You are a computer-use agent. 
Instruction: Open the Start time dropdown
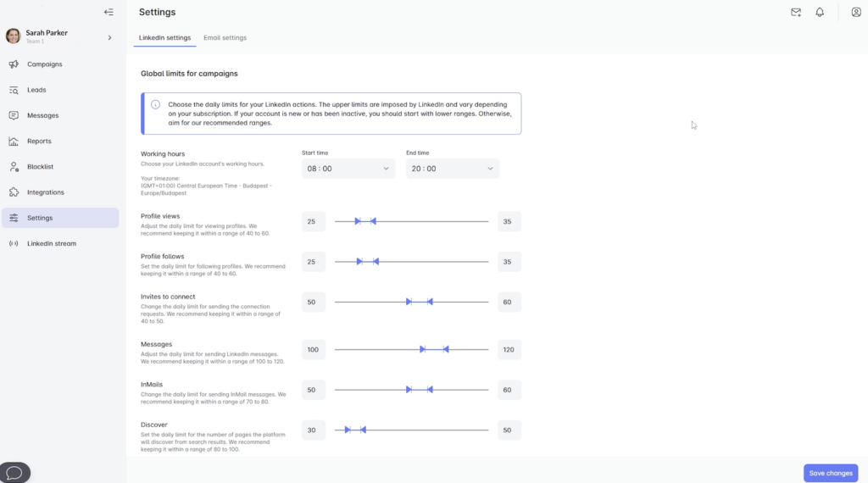(x=348, y=169)
